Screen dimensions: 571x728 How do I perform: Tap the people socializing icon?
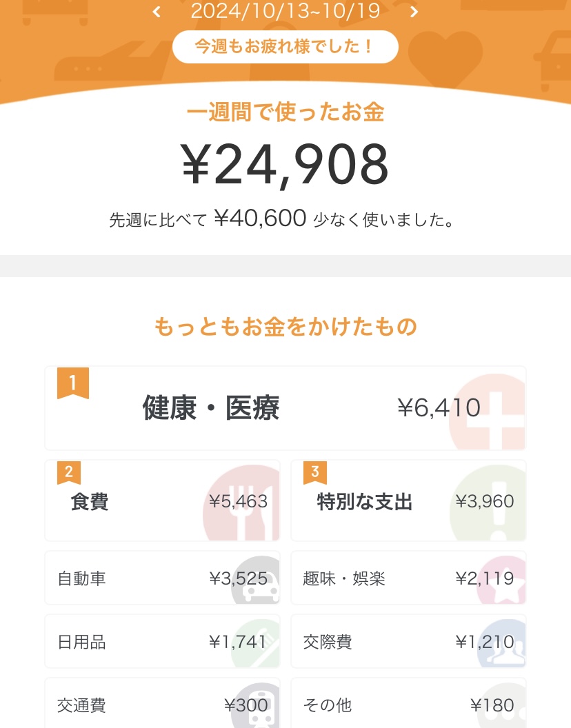click(x=507, y=645)
